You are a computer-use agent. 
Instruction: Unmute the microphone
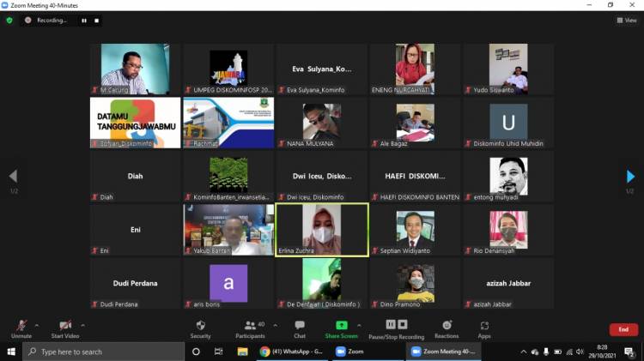tap(21, 329)
